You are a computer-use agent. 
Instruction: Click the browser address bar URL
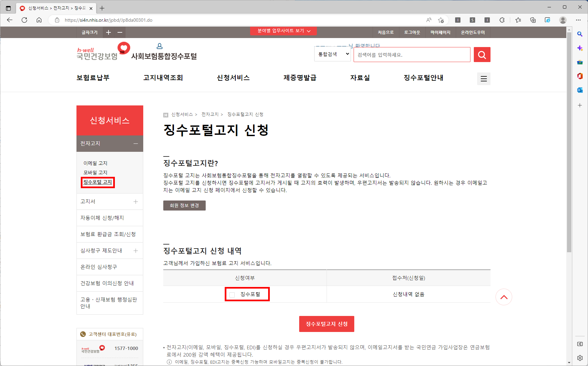coord(109,20)
